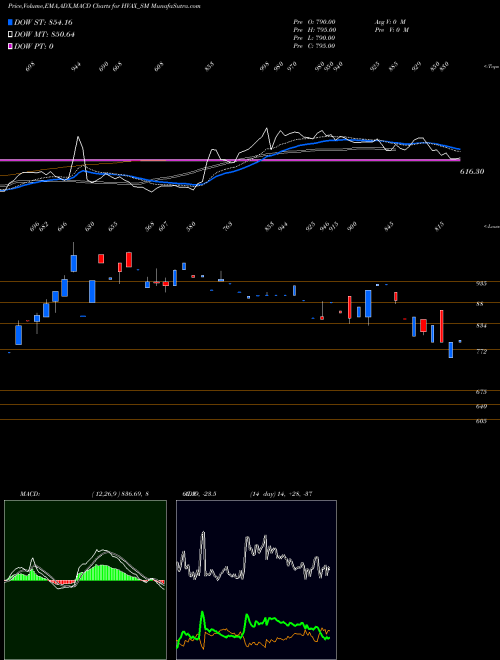500x660 pixels.
Task: Click the 'MACD:' panel label
Action: click(x=29, y=494)
